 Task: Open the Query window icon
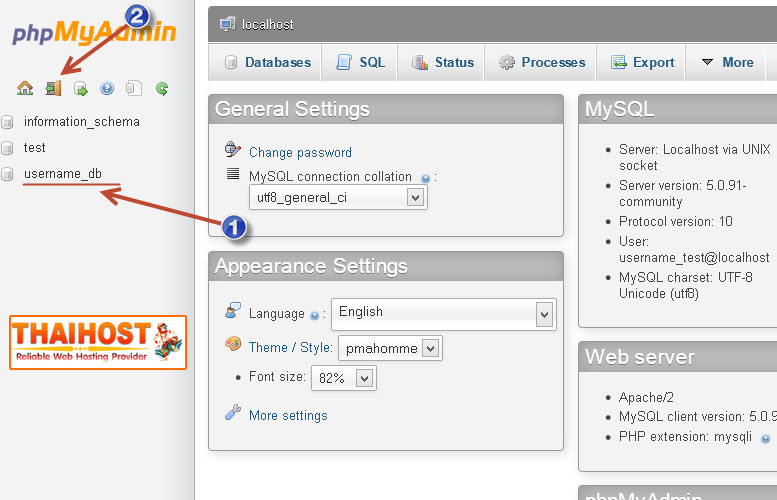point(80,89)
